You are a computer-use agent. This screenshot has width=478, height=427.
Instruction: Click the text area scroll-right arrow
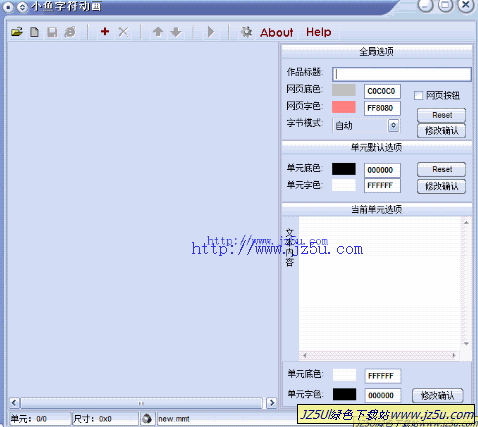tap(454, 356)
